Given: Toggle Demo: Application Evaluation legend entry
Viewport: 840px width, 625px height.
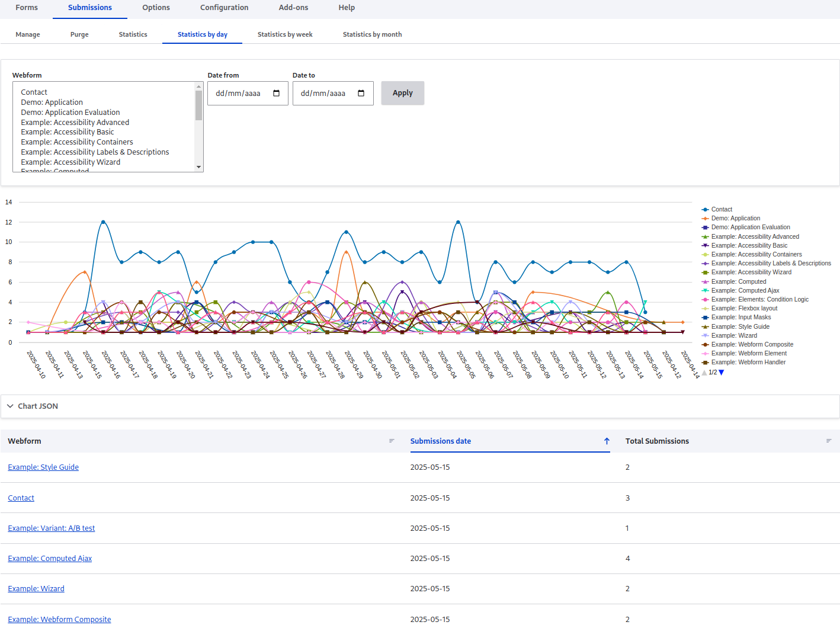Looking at the screenshot, I should tap(746, 227).
